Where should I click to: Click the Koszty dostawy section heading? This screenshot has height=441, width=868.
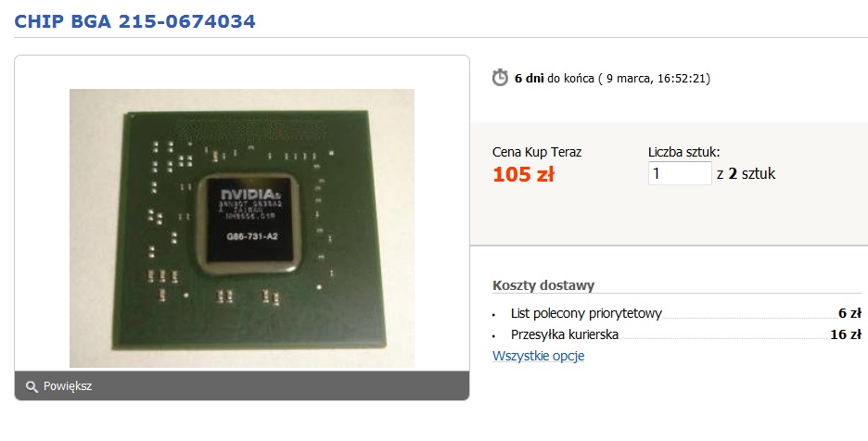tap(543, 285)
